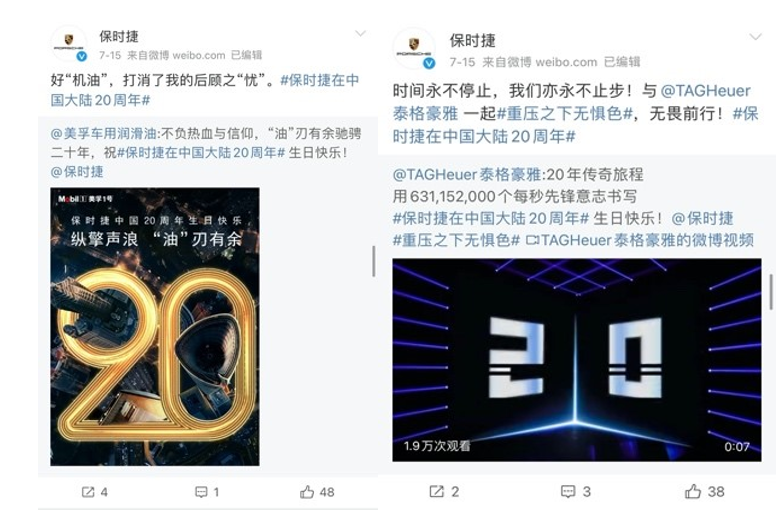
Task: Open #重压之下无惧色# hashtag in right post
Action: 565,114
